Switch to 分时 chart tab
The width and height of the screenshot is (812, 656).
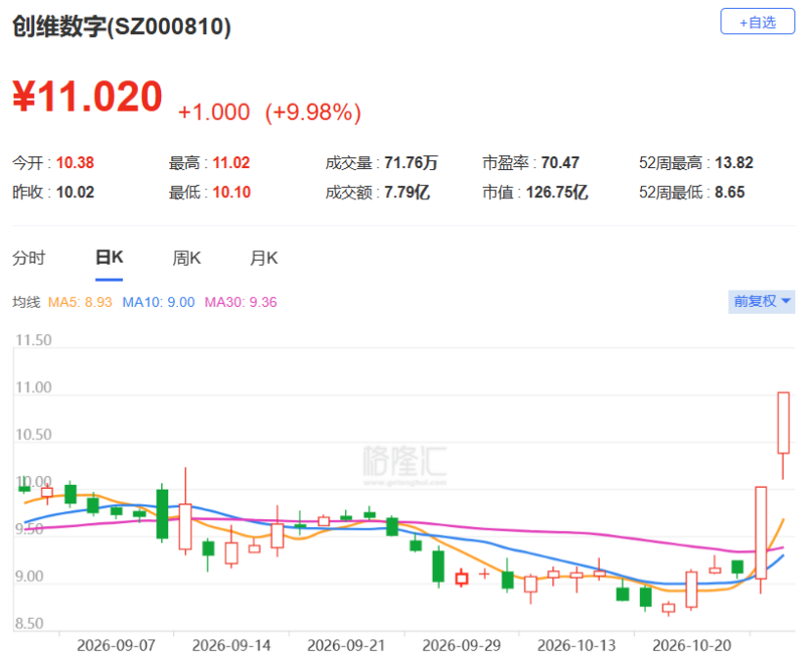(x=29, y=258)
